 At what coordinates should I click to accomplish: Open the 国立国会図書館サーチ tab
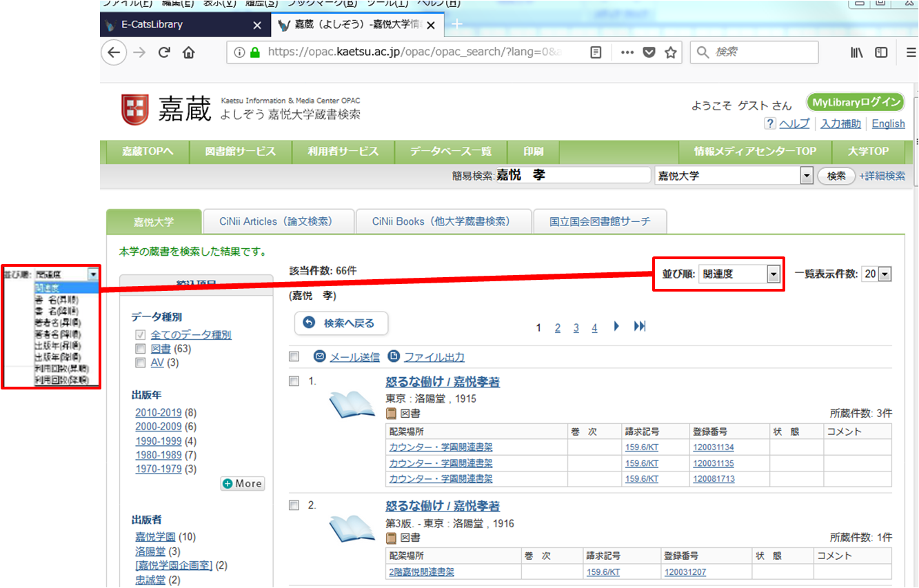pos(600,222)
